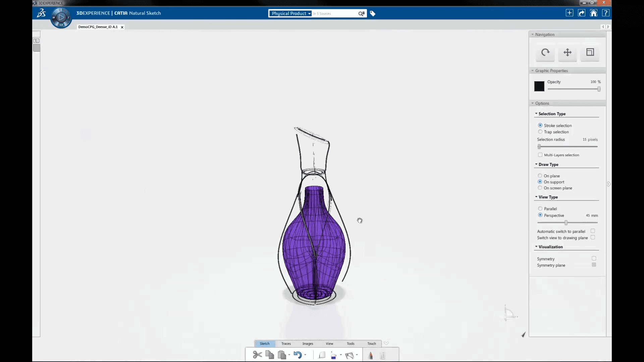The height and width of the screenshot is (362, 644).
Task: Toggle Multi-Layers selection checkbox
Action: pos(540,155)
